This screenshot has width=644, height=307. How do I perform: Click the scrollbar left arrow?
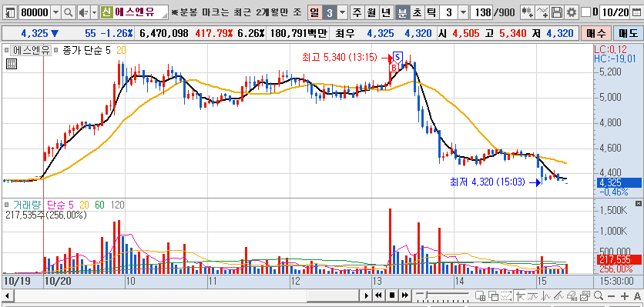pos(7,295)
